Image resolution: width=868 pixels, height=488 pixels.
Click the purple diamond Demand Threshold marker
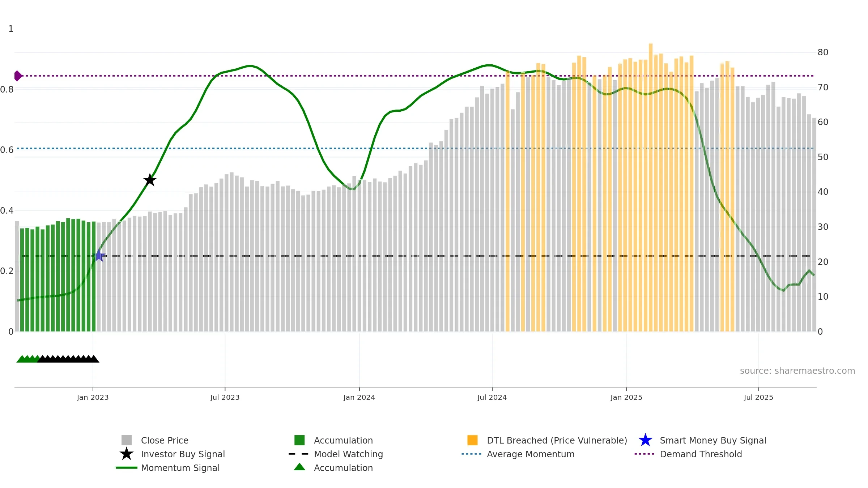click(x=18, y=76)
